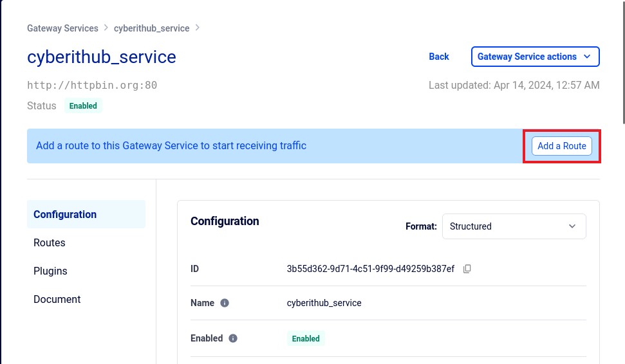Screen dimensions: 625x364
Task: Show info tooltip for the Name field
Action: pyautogui.click(x=225, y=303)
